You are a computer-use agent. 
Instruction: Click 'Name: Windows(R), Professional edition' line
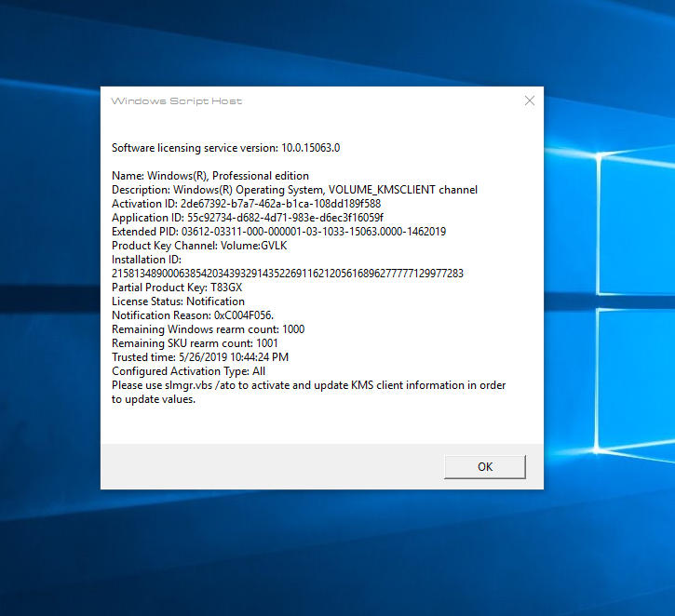[x=210, y=176]
